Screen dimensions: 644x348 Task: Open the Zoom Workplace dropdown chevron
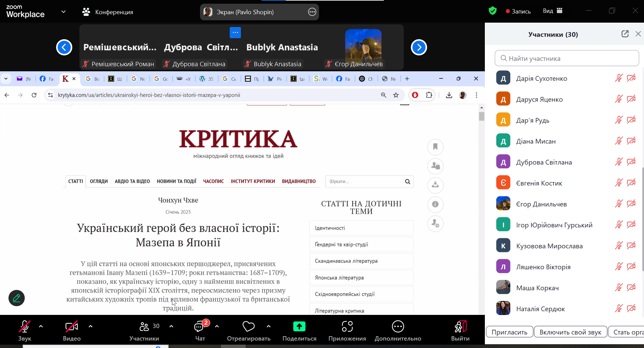[x=64, y=12]
